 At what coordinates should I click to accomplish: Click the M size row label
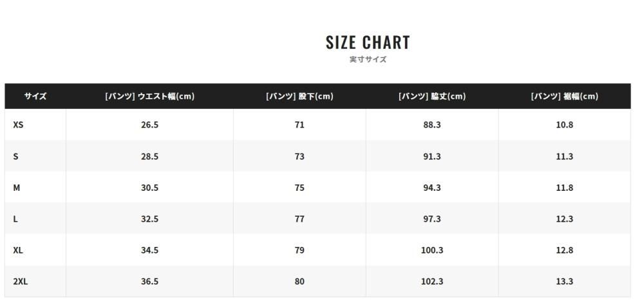(17, 188)
